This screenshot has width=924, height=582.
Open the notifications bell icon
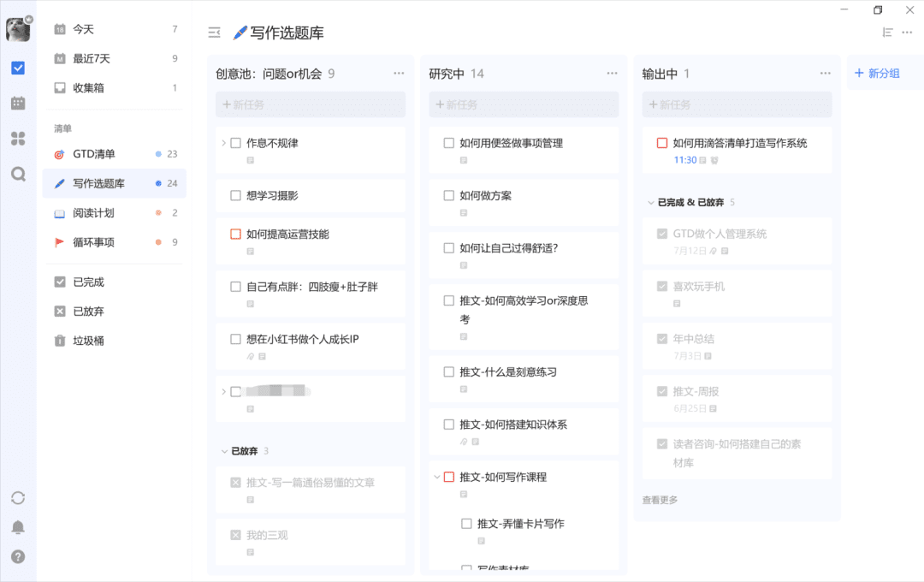click(18, 527)
